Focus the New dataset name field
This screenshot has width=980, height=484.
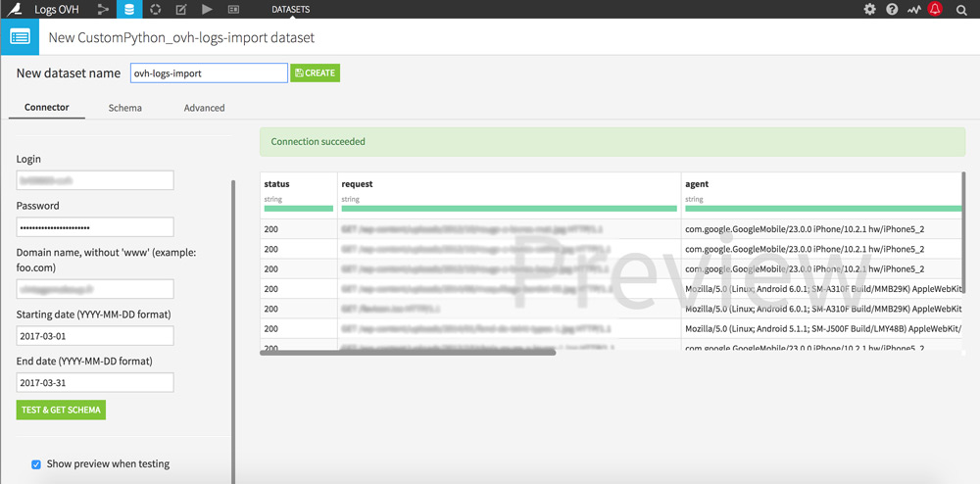pos(209,73)
